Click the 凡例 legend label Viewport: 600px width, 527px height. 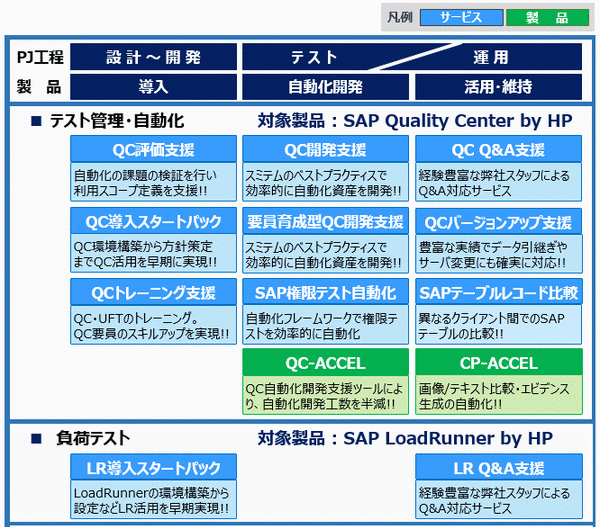[399, 18]
